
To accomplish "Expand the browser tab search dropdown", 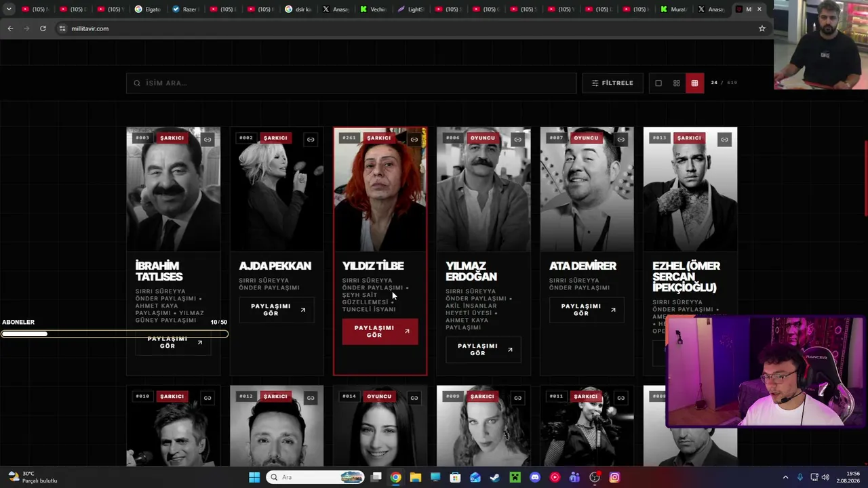I will coord(9,9).
